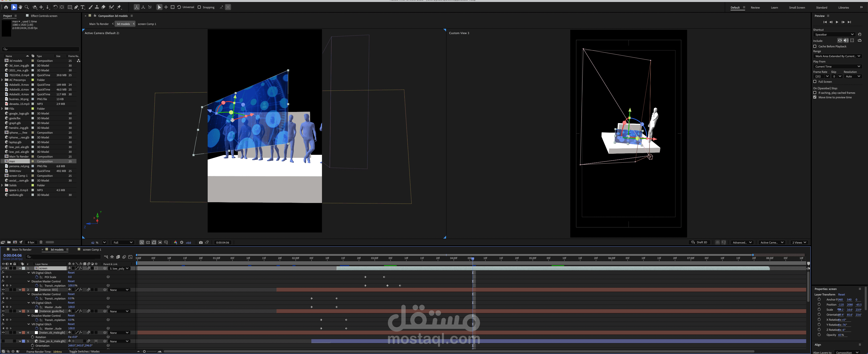This screenshot has height=354, width=868.
Task: Expand the AC Precomps folder
Action: 2,80
